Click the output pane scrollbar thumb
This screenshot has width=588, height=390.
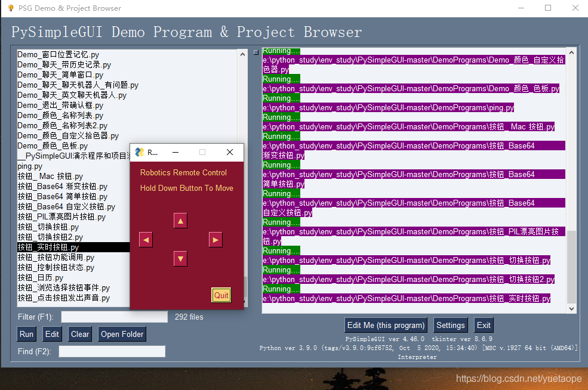[571, 267]
